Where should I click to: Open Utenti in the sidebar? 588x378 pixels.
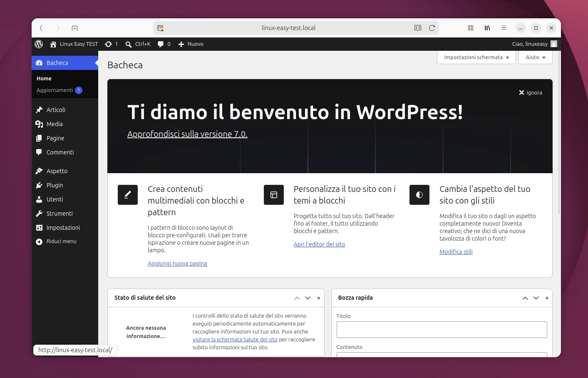point(65,199)
